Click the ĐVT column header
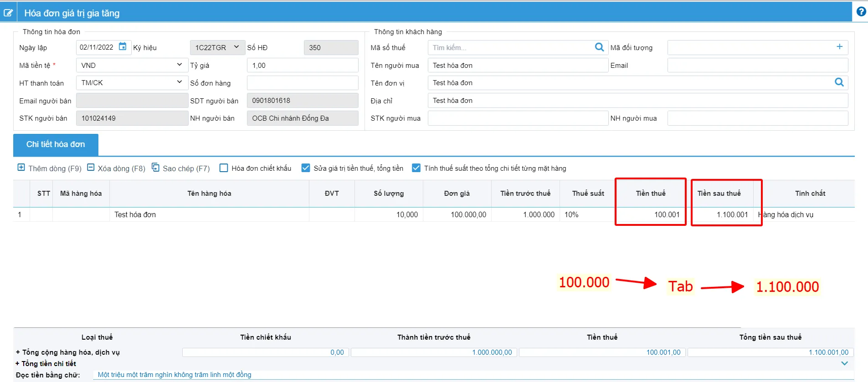Screen dimensions: 868x382 332,194
